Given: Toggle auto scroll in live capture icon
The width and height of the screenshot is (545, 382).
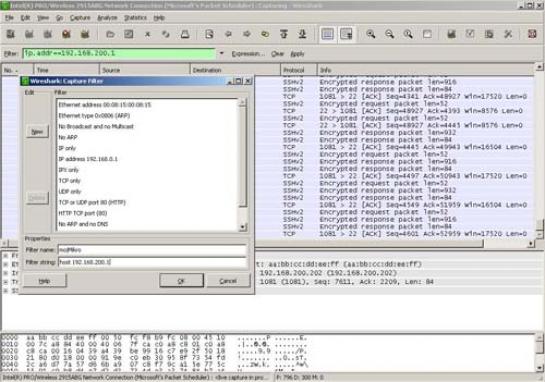Looking at the screenshot, I should 346,34.
